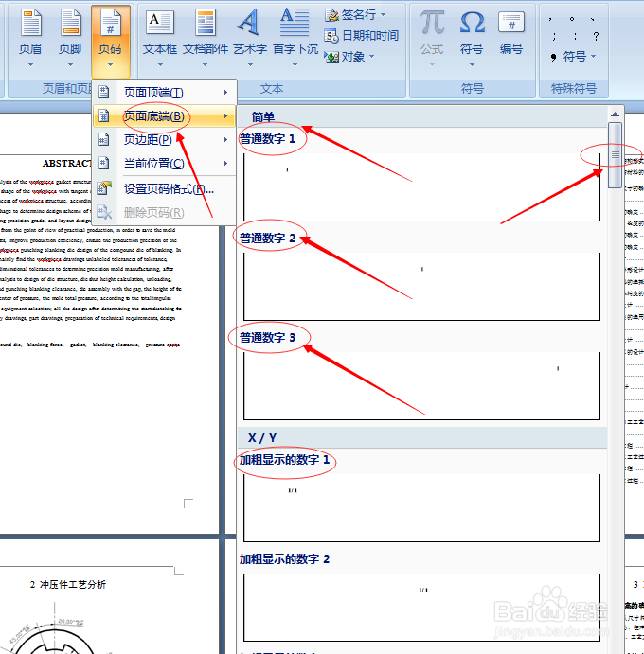The height and width of the screenshot is (654, 644).
Task: Expand the 首字下沉 dropdown arrow
Action: pos(295,64)
